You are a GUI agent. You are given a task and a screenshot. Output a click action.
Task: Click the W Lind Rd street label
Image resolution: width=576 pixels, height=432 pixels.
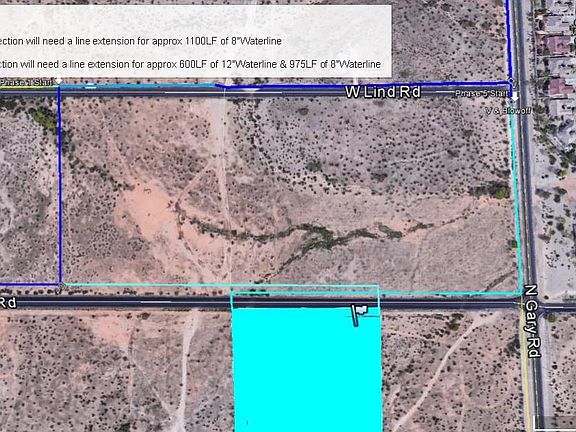382,92
